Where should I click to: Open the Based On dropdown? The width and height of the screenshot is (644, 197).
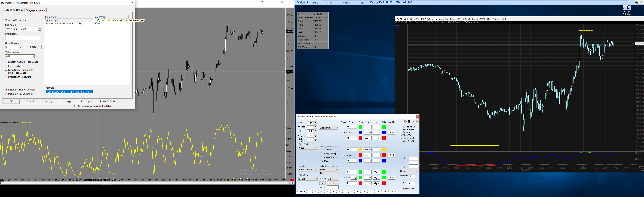(40, 29)
